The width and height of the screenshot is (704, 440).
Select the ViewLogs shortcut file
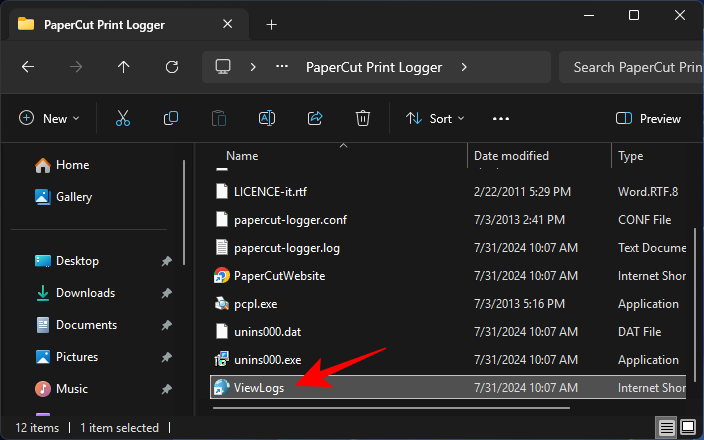pyautogui.click(x=259, y=388)
